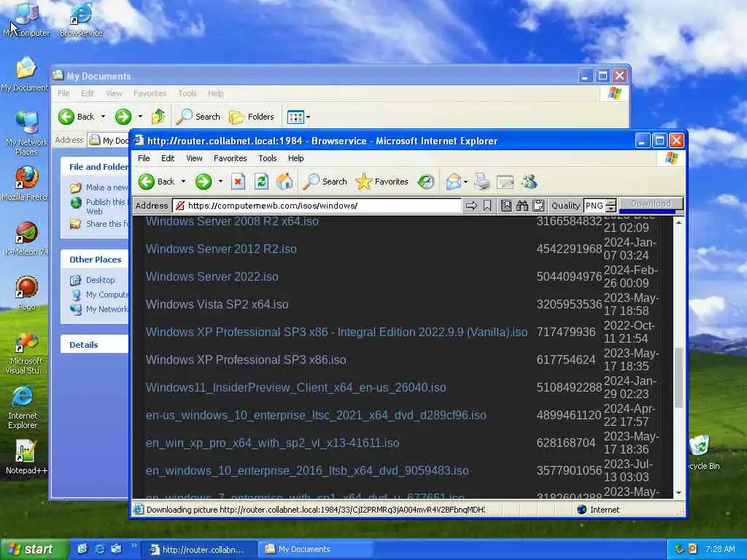The width and height of the screenshot is (747, 560).
Task: Open Search in My Documents toolbar
Action: (x=198, y=117)
